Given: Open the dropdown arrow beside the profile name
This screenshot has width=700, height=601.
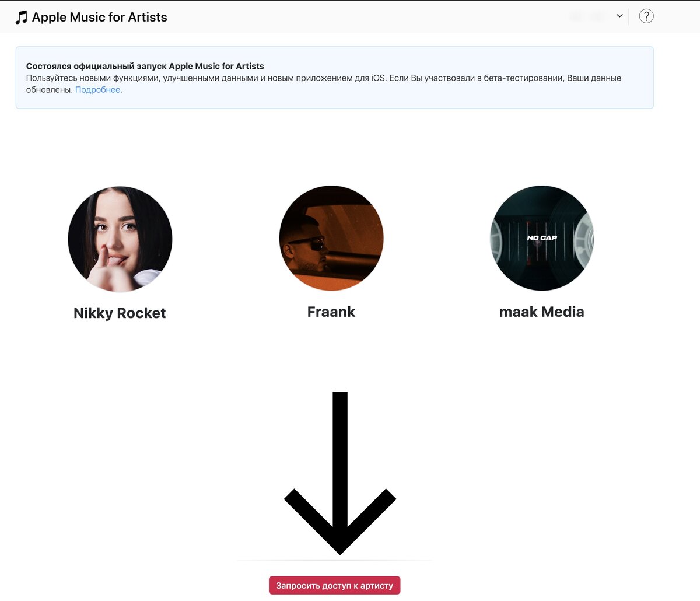Looking at the screenshot, I should 619,16.
